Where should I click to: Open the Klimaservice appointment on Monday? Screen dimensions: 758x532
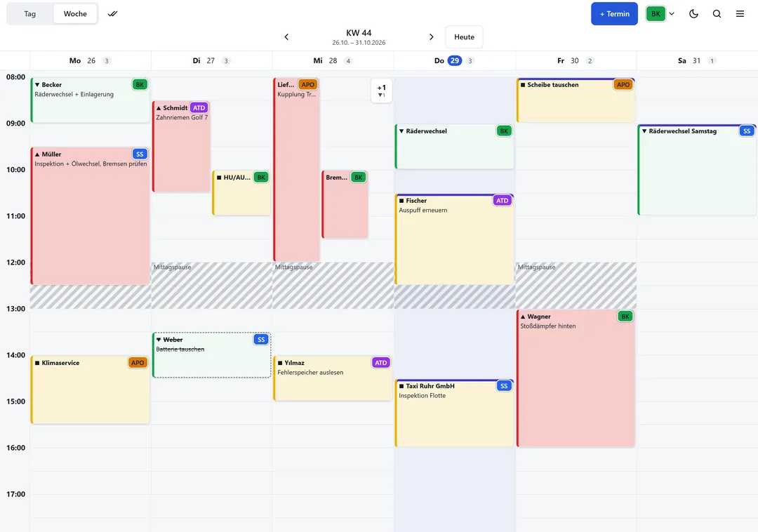(91, 390)
